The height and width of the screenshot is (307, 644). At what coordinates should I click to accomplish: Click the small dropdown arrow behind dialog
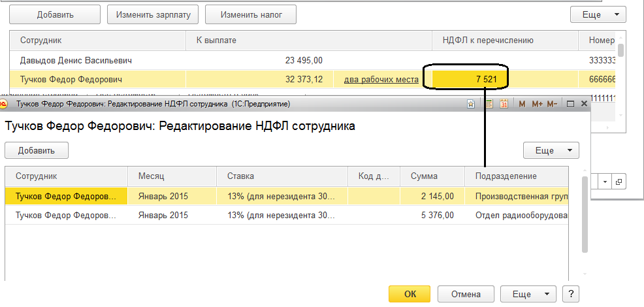(605, 181)
